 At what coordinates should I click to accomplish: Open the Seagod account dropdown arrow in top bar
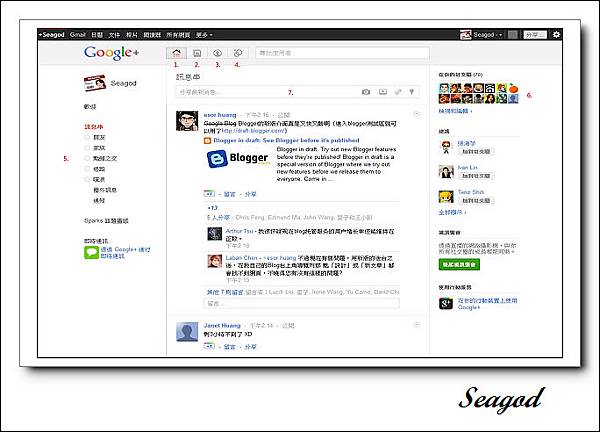(x=500, y=35)
